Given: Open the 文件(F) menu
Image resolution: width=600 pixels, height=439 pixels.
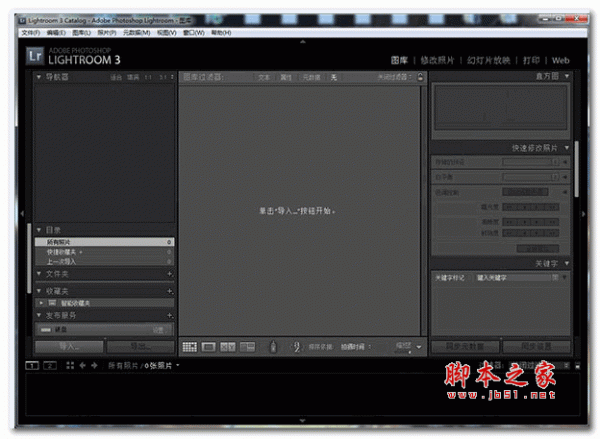Looking at the screenshot, I should pos(31,33).
